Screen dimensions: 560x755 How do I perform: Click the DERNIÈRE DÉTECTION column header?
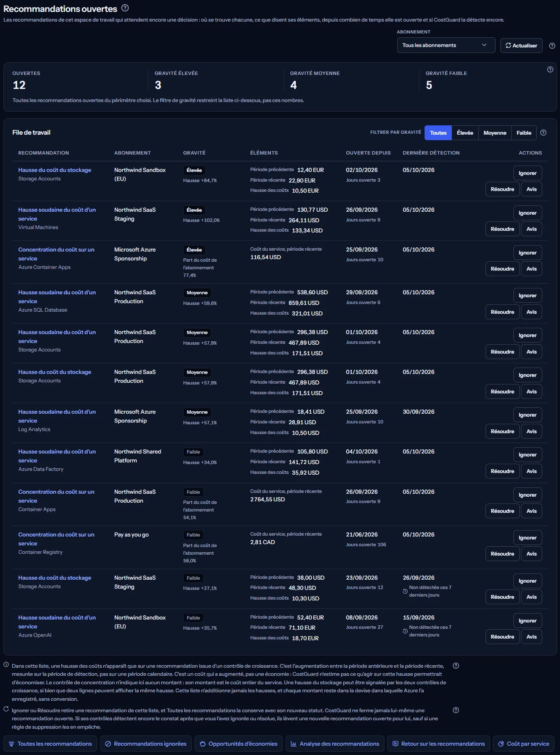(431, 153)
